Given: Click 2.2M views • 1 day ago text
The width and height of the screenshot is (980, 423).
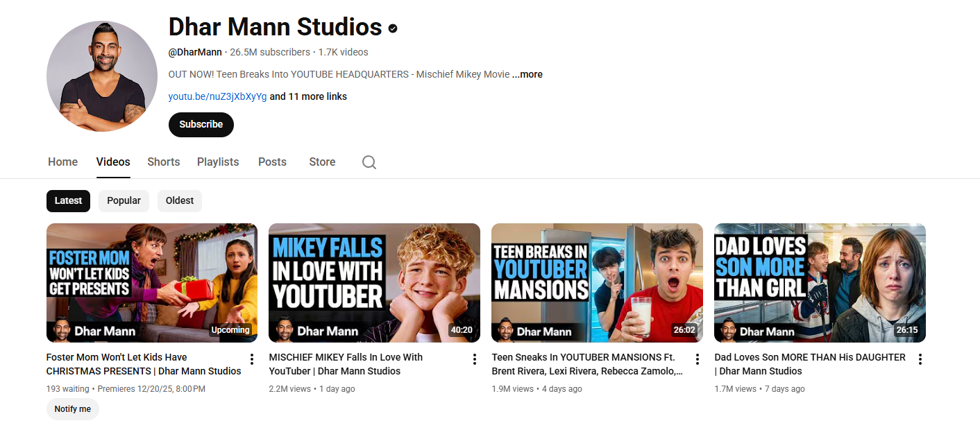Looking at the screenshot, I should 312,389.
